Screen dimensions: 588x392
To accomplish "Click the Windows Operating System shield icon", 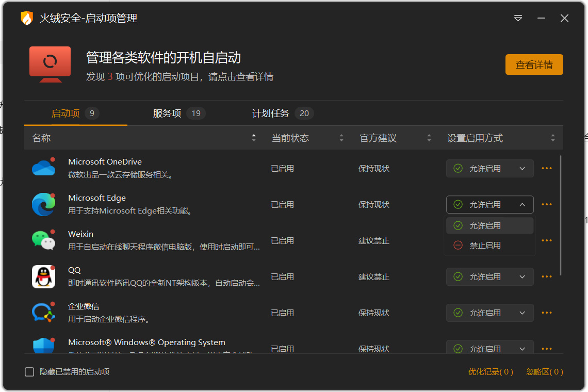I will pos(43,346).
